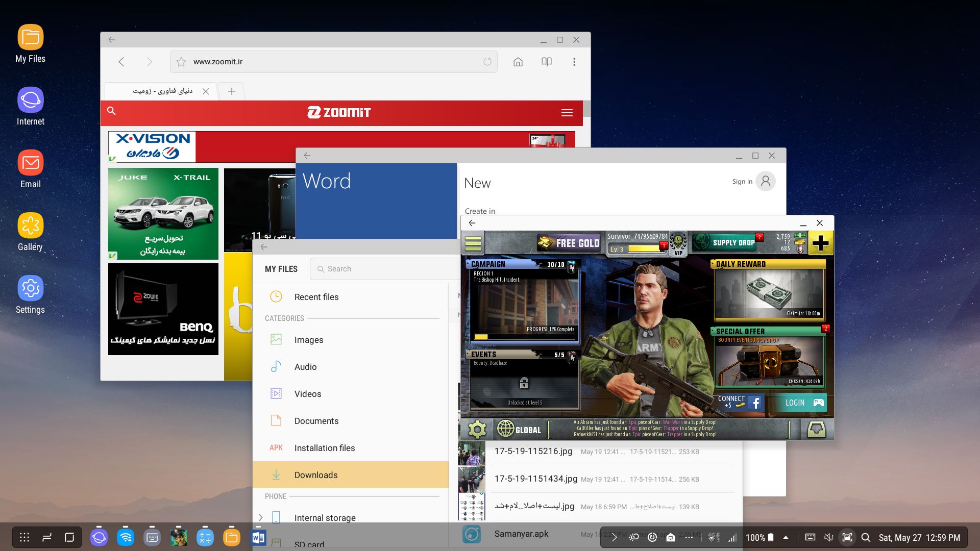
Task: Go back in the game window
Action: [x=472, y=223]
